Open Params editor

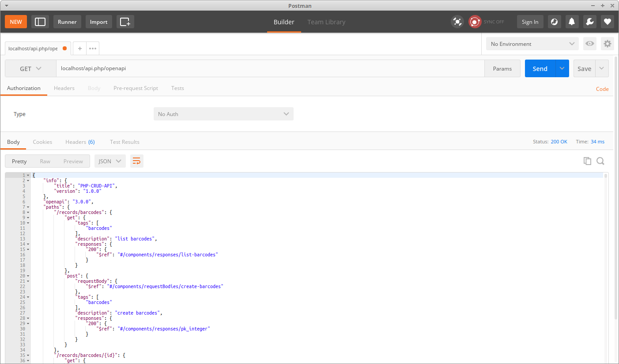[502, 68]
